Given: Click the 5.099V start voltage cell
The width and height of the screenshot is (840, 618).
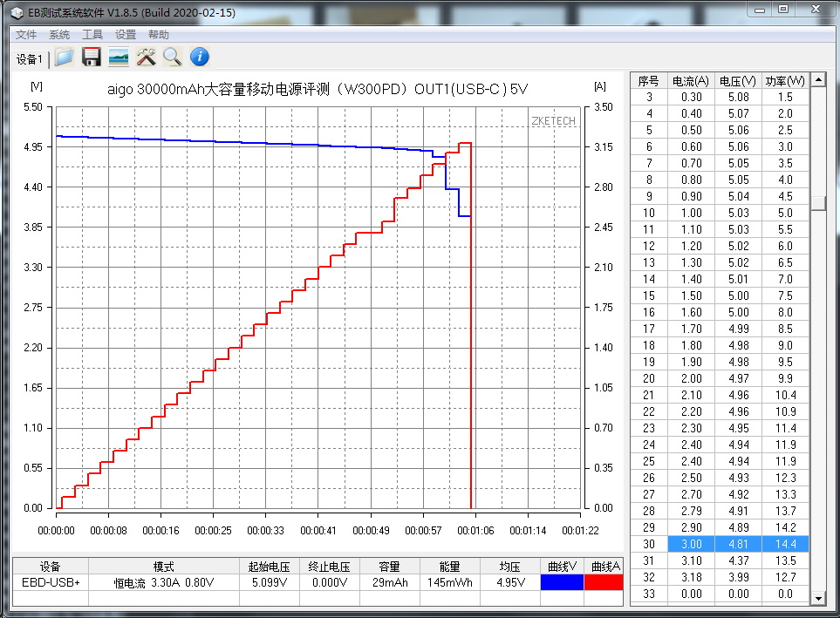Looking at the screenshot, I should (x=269, y=582).
